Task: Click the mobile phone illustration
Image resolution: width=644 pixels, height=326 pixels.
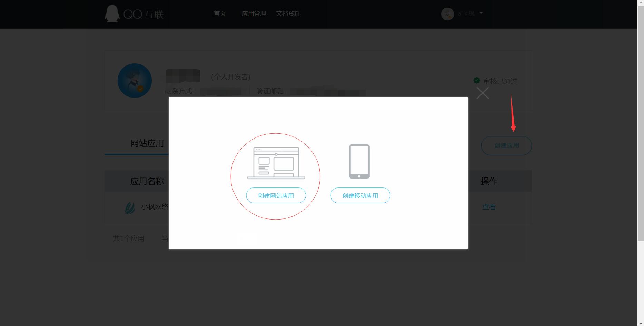Action: (359, 161)
